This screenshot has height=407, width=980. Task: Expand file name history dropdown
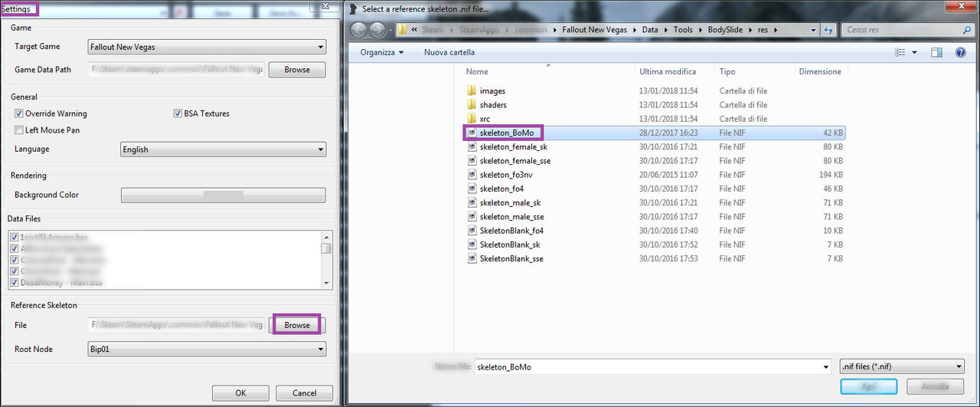(824, 366)
